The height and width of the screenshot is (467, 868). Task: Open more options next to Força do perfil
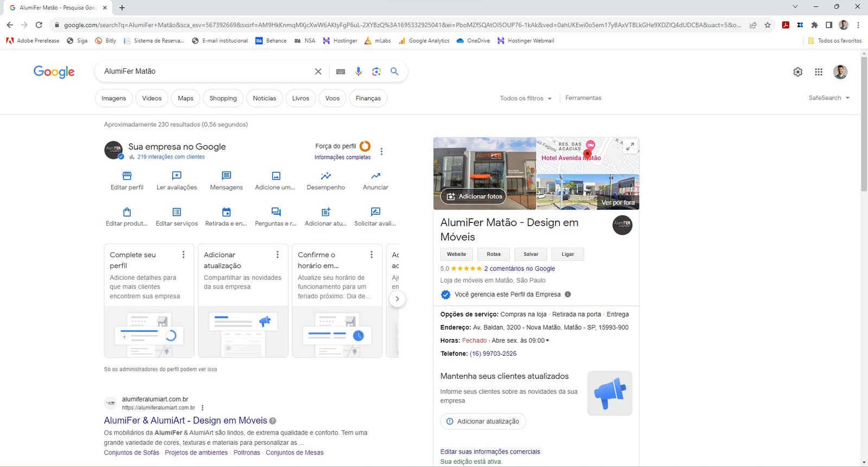(381, 151)
